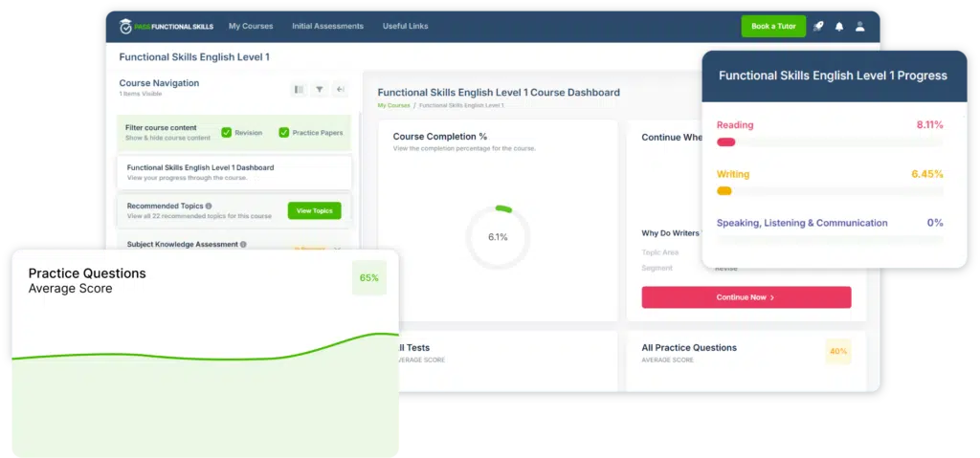
Task: Open the user profile icon
Action: [x=860, y=26]
